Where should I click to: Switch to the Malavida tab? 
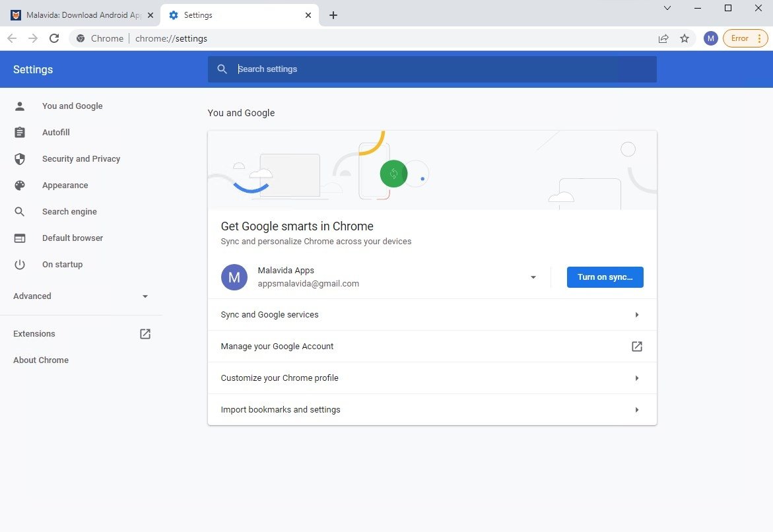82,15
